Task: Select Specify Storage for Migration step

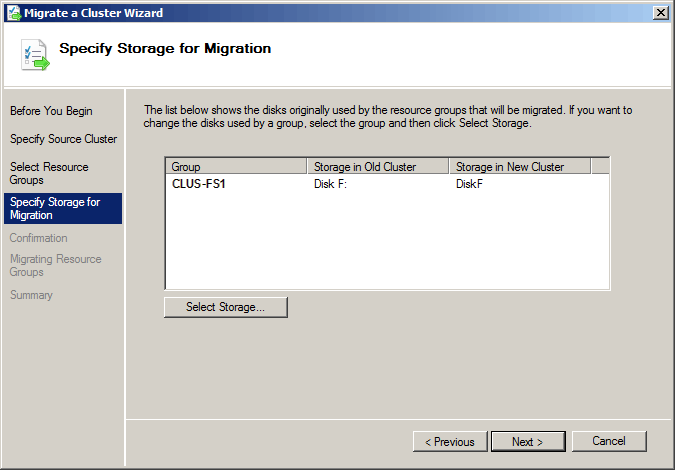Action: [63, 208]
